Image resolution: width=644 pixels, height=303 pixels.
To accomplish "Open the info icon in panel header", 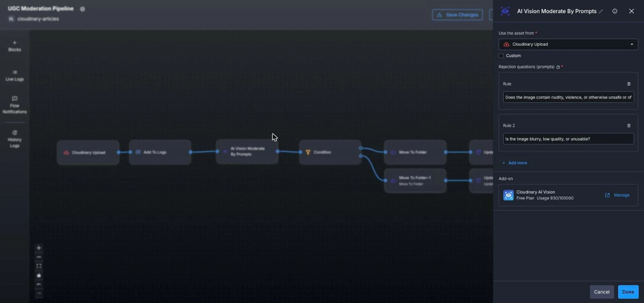I will pyautogui.click(x=615, y=11).
